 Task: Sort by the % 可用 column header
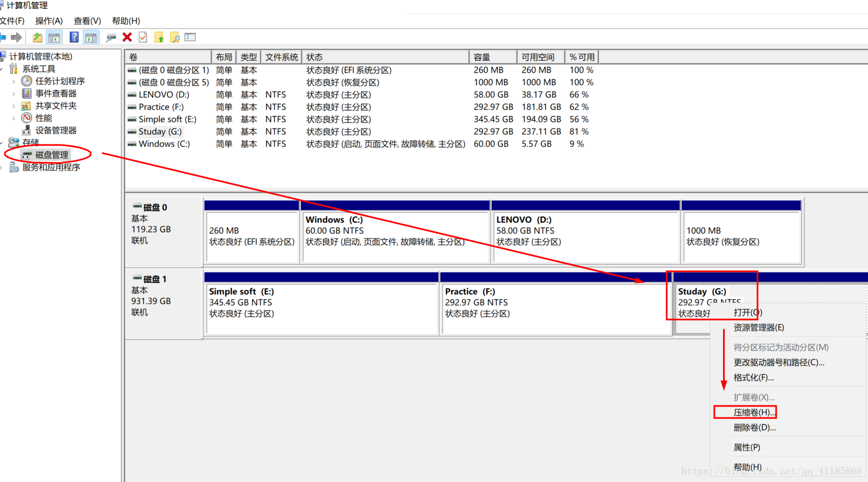click(x=582, y=57)
